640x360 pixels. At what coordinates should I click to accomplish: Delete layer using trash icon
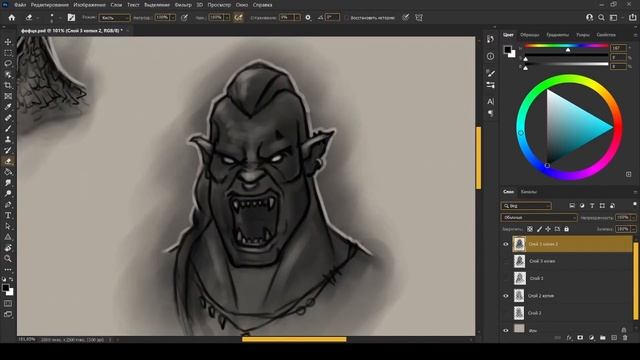pos(625,338)
